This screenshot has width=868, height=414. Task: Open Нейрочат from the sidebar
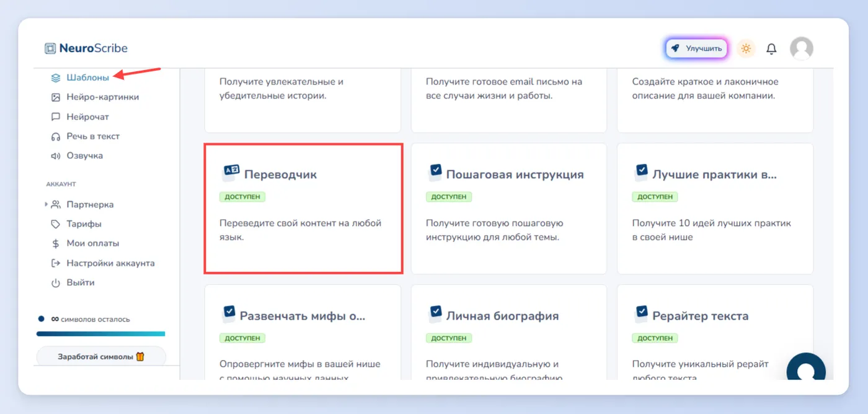tap(88, 117)
